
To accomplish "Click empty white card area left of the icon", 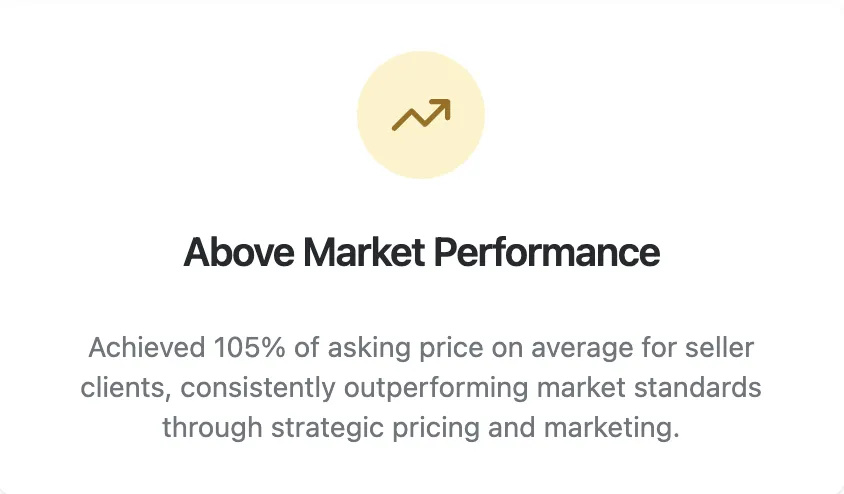I will 150,115.
